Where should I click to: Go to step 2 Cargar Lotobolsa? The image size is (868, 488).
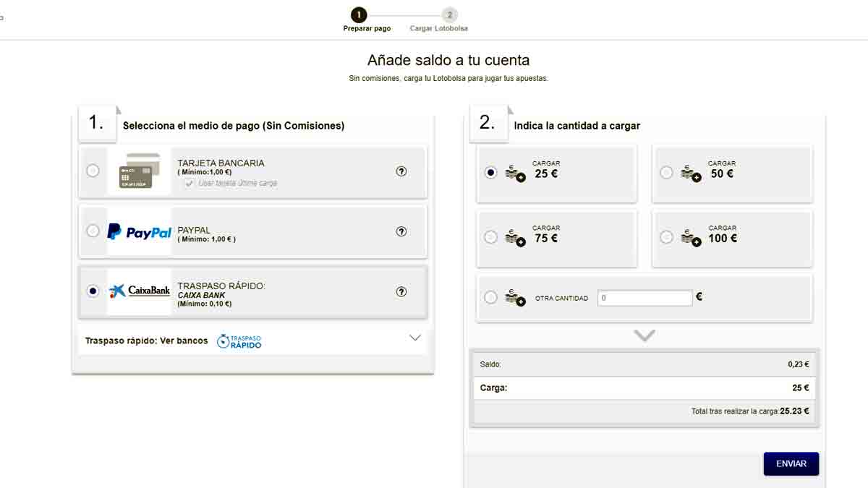coord(449,15)
